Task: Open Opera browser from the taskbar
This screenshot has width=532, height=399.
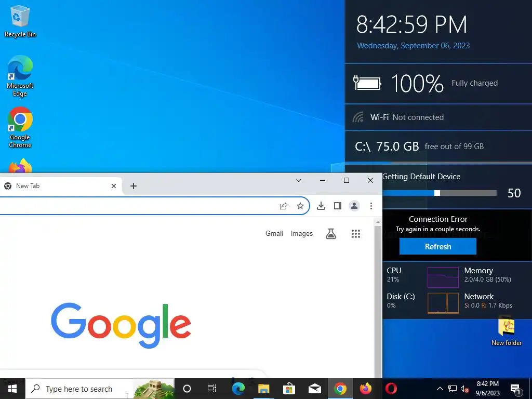Action: 391,389
